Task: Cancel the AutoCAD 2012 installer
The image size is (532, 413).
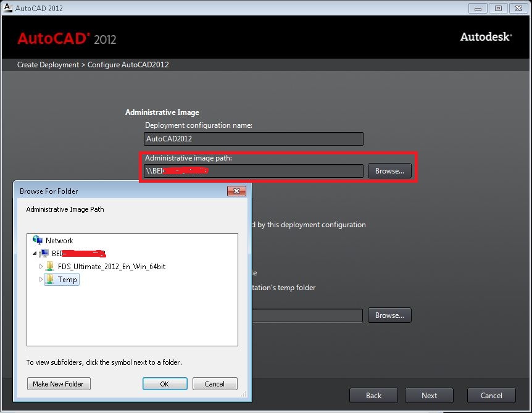Action: (491, 395)
